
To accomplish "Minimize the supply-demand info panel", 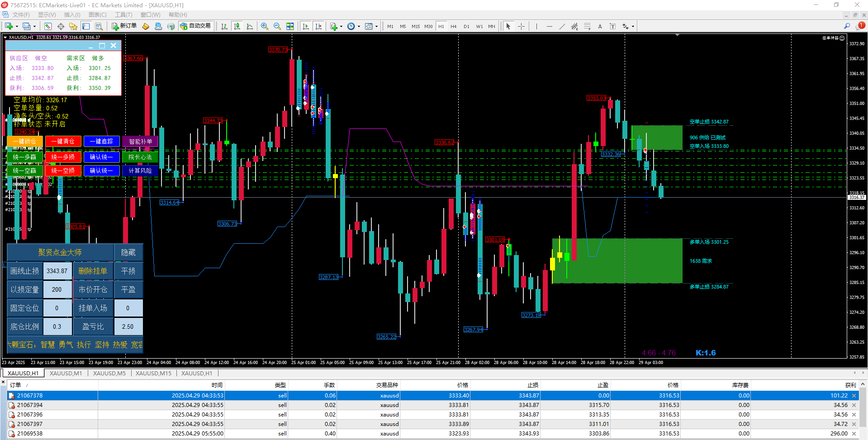I will click(x=91, y=46).
